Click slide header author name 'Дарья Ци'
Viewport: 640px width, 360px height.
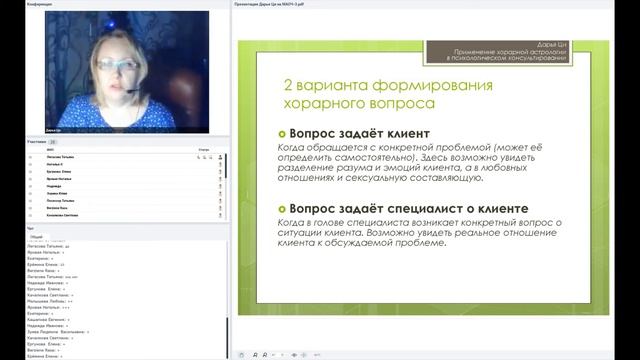552,45
